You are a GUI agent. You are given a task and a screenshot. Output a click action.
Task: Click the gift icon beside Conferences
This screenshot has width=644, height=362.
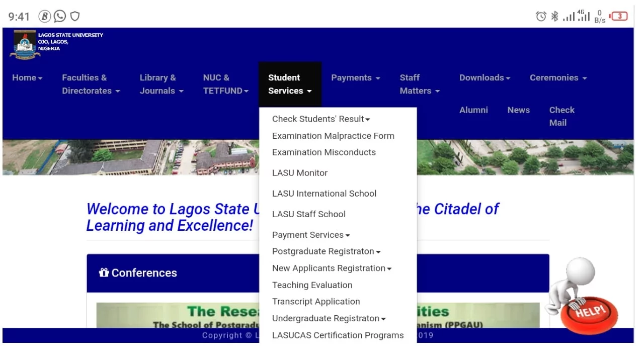coord(104,273)
